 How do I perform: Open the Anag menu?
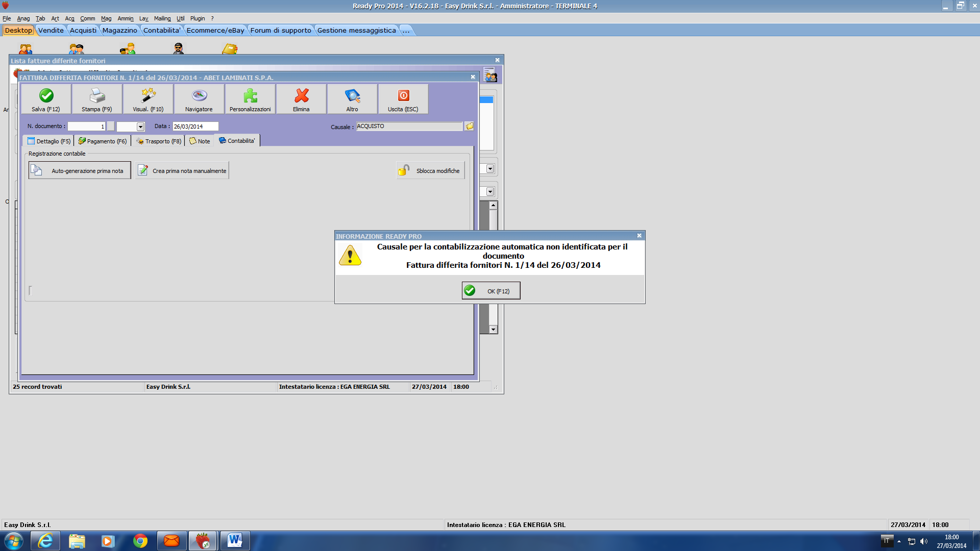(23, 18)
